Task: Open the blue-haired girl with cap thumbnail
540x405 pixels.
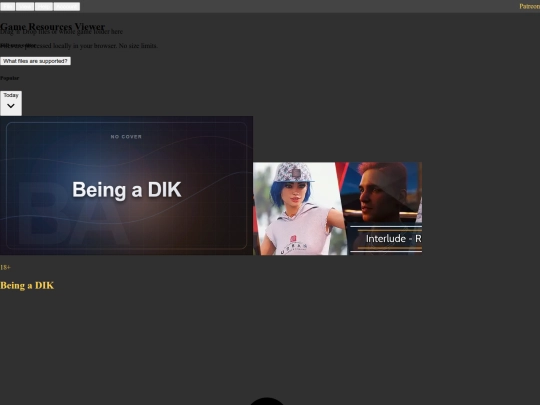Action: click(300, 209)
